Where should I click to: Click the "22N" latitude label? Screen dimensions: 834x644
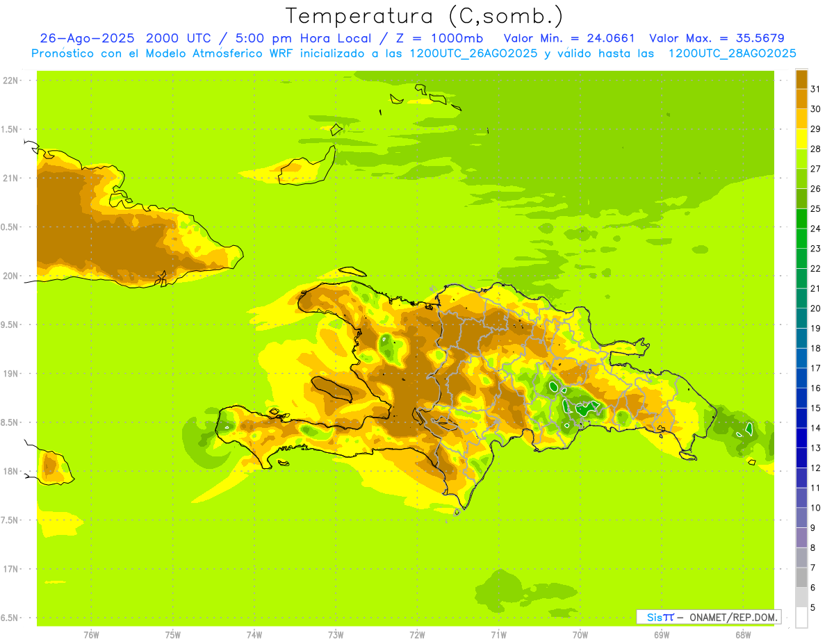click(x=13, y=81)
